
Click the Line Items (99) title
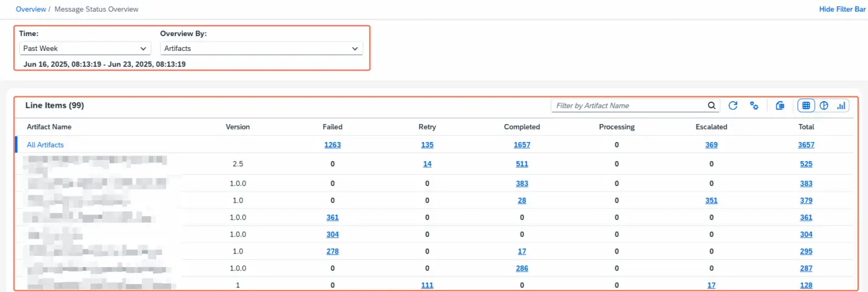pyautogui.click(x=55, y=105)
